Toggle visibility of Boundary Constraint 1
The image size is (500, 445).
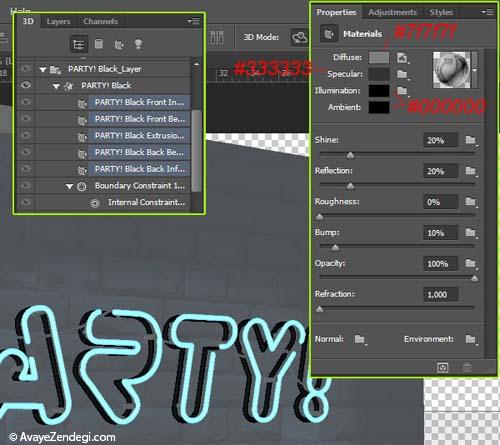[x=26, y=185]
